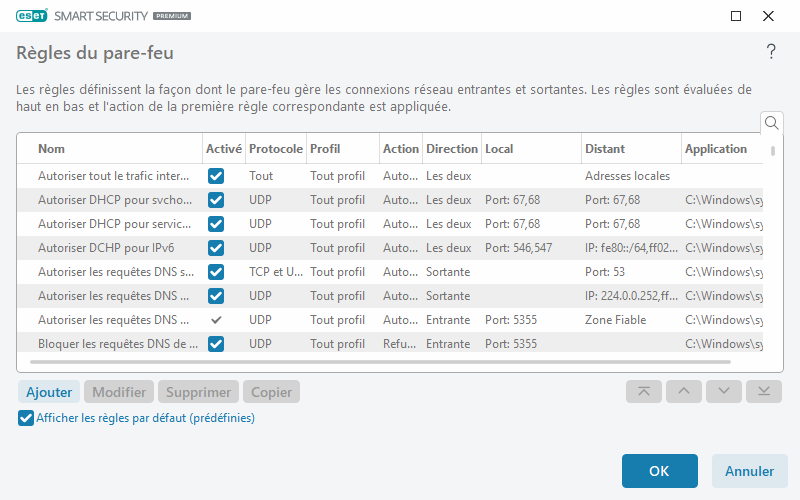Click 'Adresses locales' in the Distant column
The image size is (800, 500).
point(628,176)
